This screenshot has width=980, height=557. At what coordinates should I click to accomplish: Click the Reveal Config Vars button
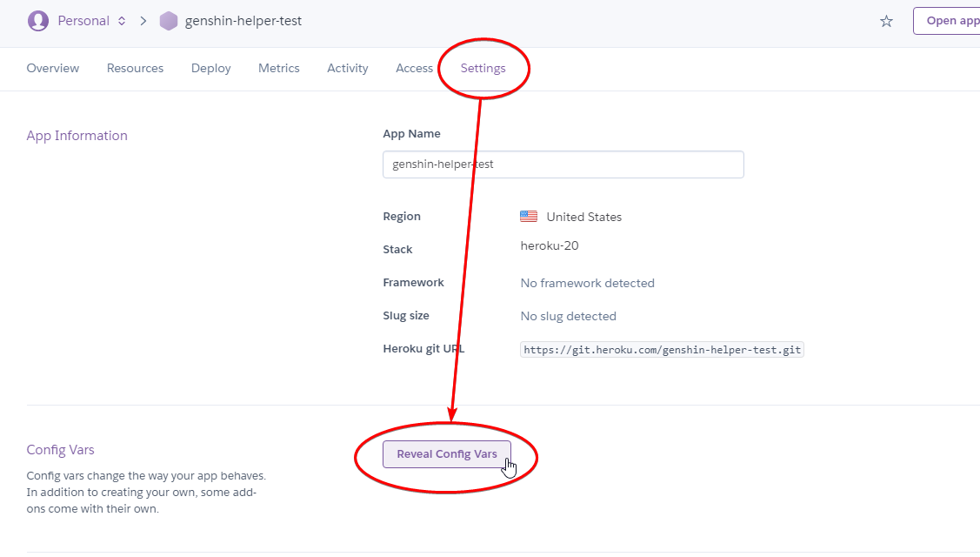click(x=447, y=454)
